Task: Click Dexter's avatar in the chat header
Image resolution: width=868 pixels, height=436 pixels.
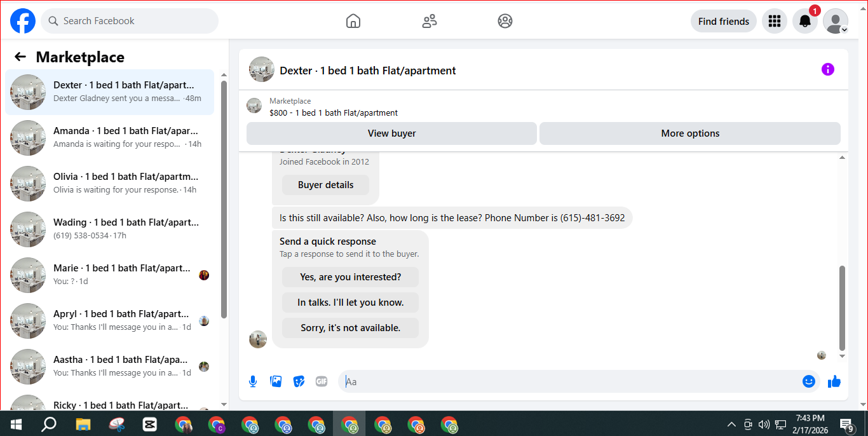Action: click(262, 69)
